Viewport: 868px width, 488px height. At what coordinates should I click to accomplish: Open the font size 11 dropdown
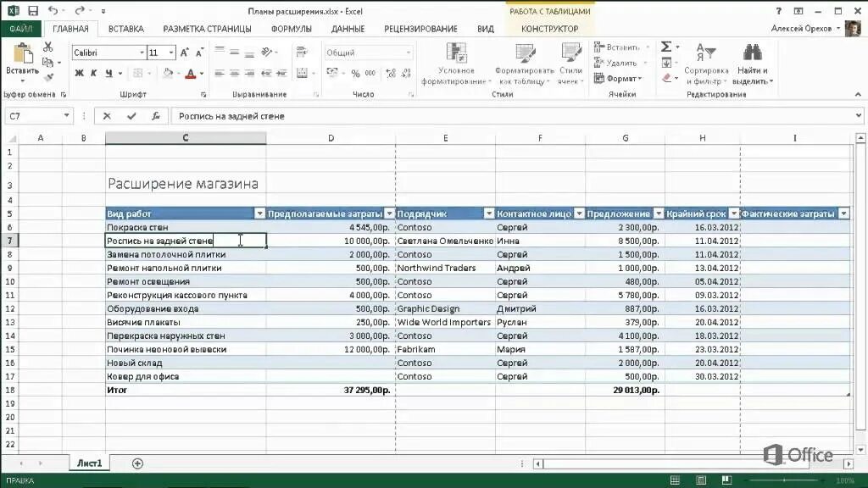click(171, 53)
